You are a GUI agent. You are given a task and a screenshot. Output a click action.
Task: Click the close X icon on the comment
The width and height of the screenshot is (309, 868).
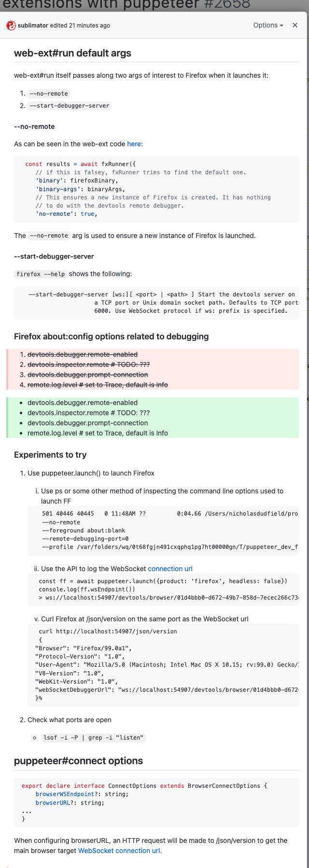(x=295, y=25)
